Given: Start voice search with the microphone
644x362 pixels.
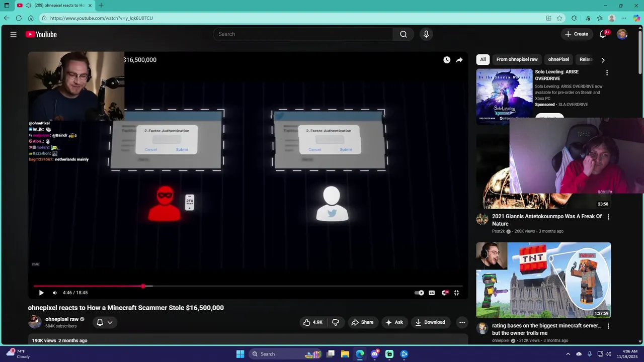Looking at the screenshot, I should click(426, 34).
